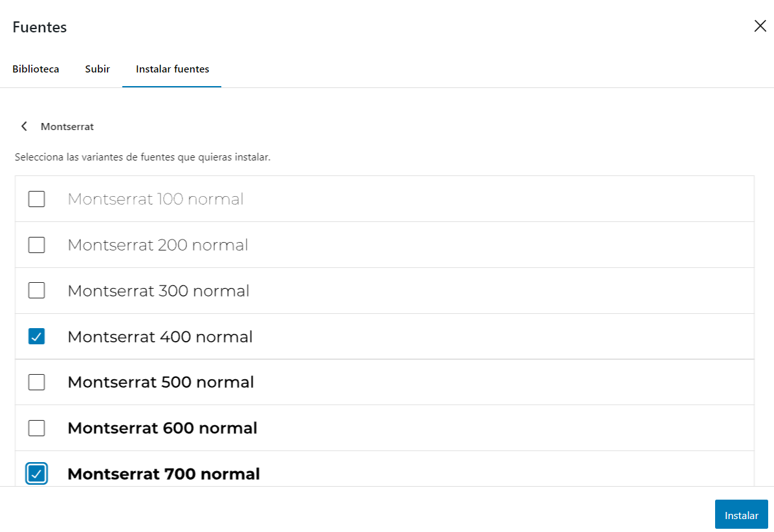
Task: Click the Montserrat 100 normal font preview text
Action: coord(155,199)
